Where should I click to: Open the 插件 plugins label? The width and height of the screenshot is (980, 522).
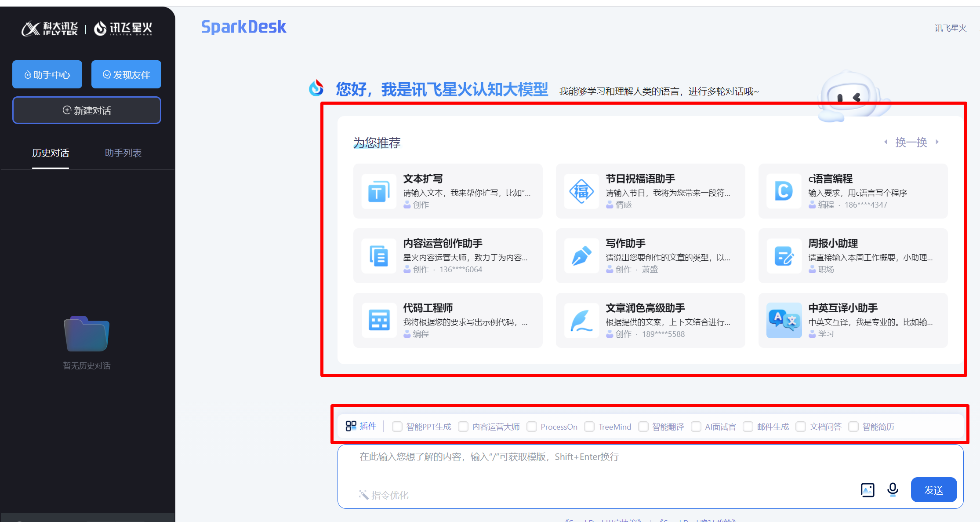[368, 426]
